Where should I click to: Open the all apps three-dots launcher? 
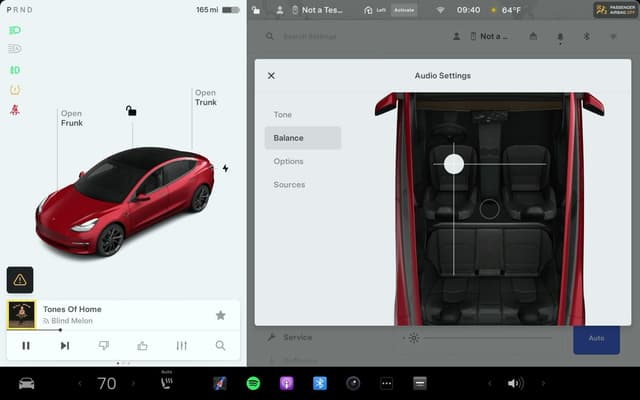pos(386,383)
